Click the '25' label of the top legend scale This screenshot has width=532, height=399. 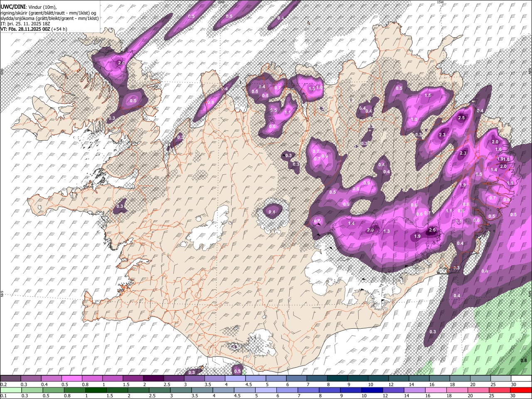coord(493,384)
